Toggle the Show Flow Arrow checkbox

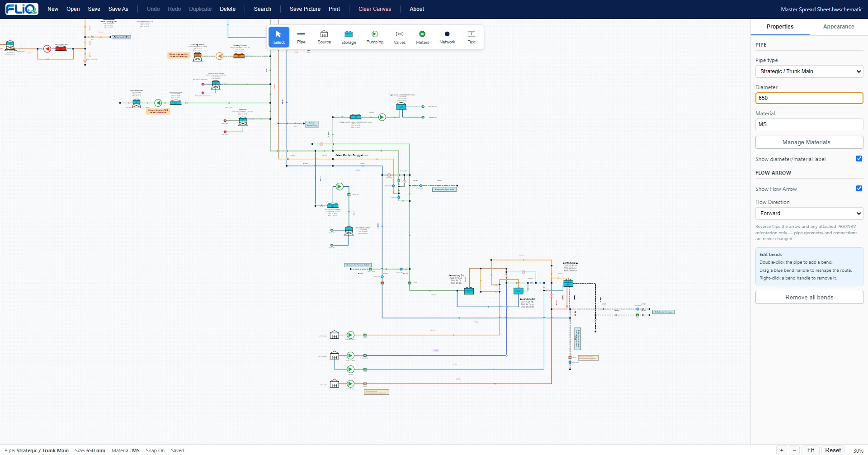[859, 189]
